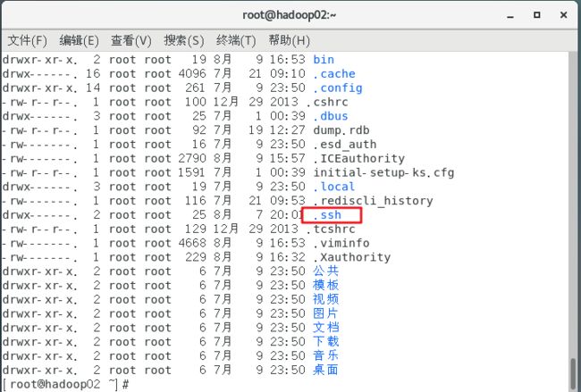The height and width of the screenshot is (392, 581).
Task: Click the .config directory entry
Action: coord(338,88)
